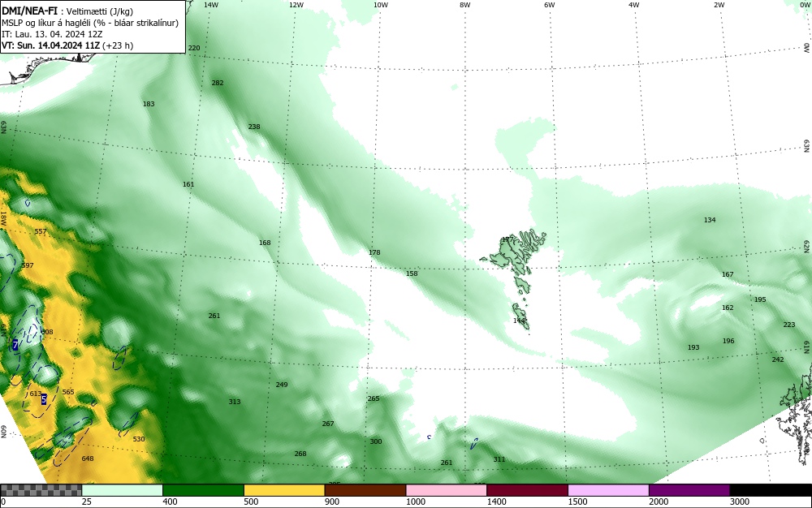
Task: Click the map value 158
Action: point(412,273)
